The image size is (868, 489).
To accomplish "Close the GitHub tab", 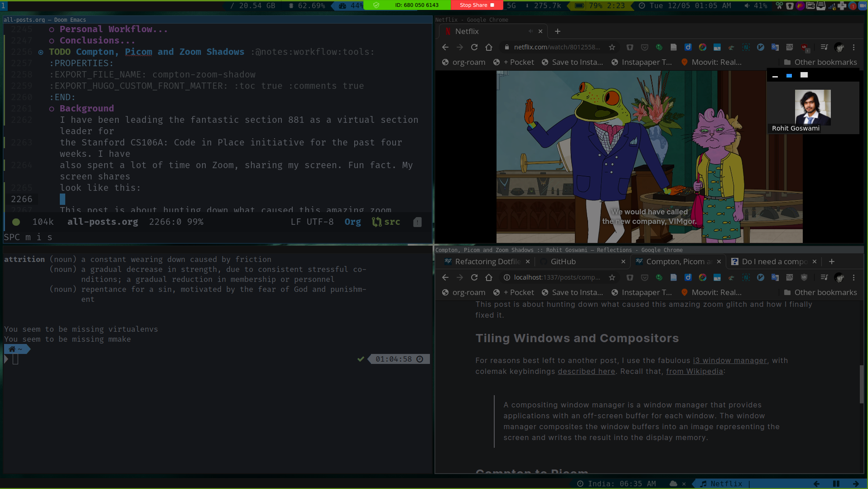I will click(x=623, y=261).
